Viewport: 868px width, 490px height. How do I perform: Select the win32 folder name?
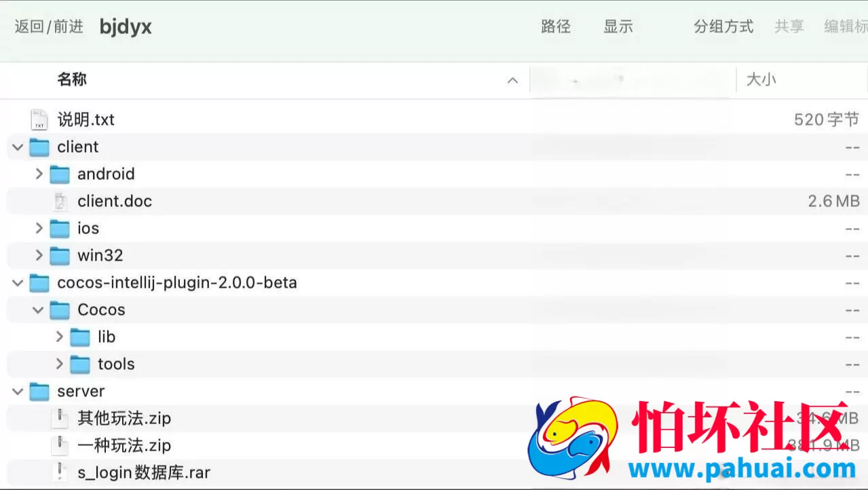(100, 256)
